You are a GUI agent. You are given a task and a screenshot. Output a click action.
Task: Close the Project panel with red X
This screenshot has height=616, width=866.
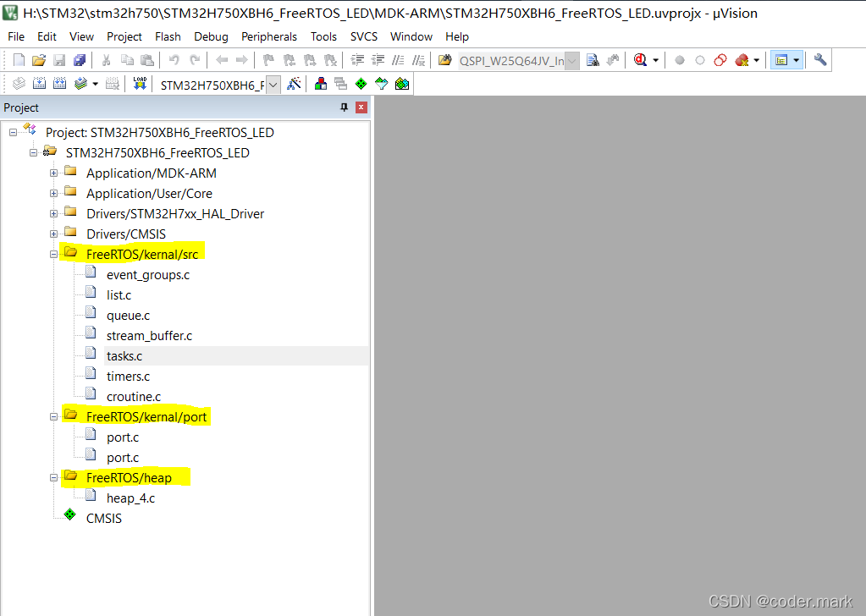[x=361, y=107]
